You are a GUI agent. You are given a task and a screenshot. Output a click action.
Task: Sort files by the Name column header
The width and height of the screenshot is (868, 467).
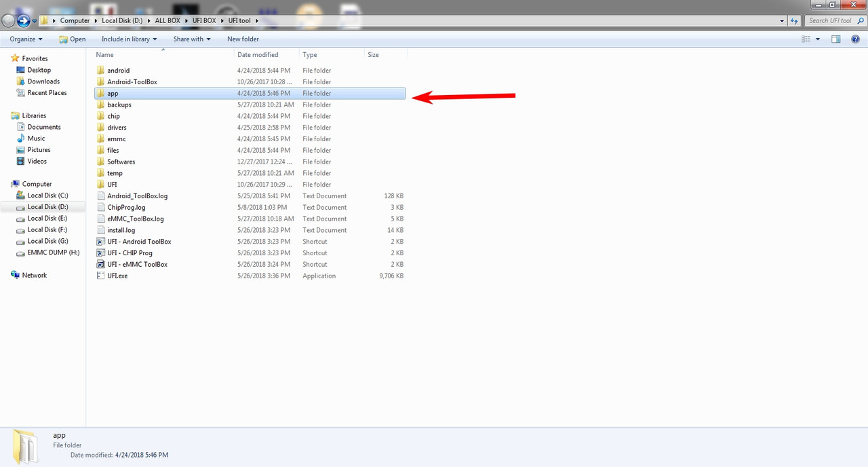pos(104,54)
